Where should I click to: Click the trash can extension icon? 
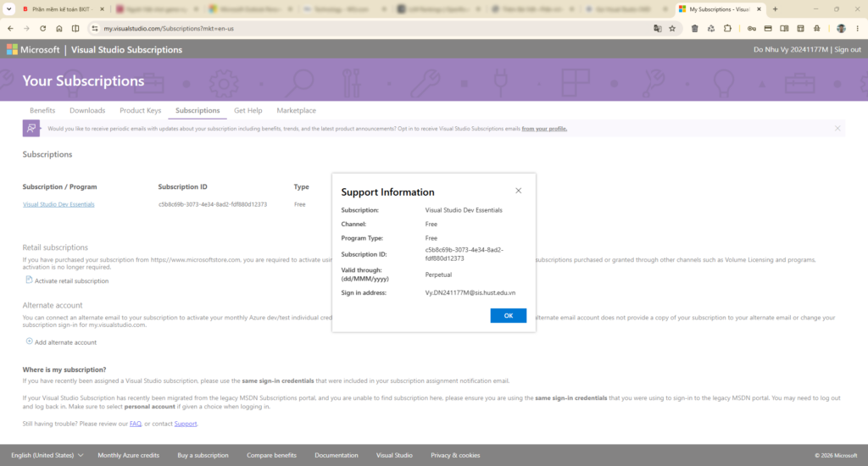(695, 28)
